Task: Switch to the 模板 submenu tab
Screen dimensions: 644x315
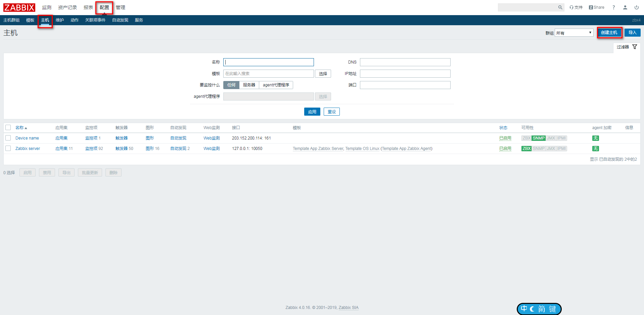Action: 30,20
